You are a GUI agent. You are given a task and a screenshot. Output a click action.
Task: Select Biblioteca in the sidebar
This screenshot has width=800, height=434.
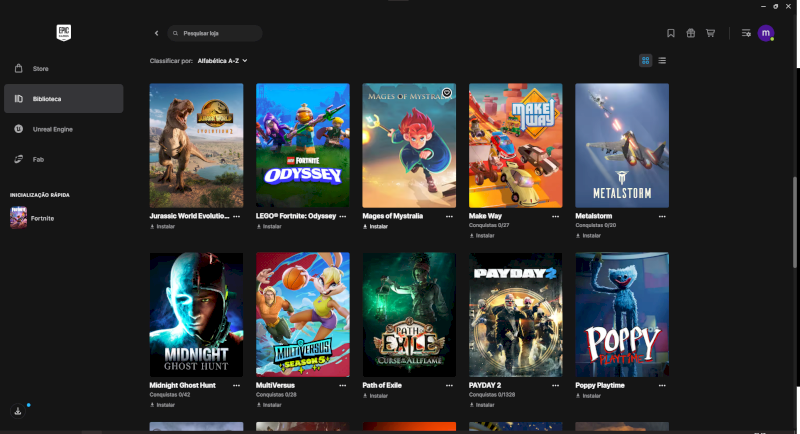click(x=63, y=98)
